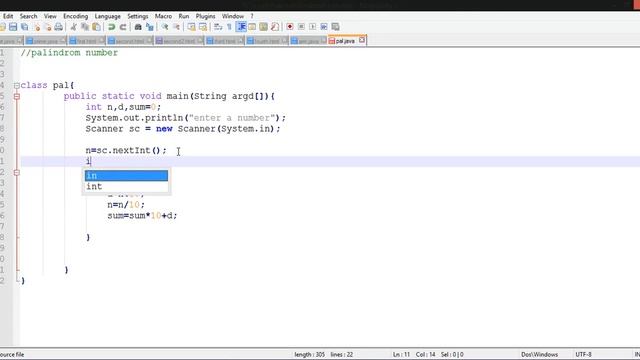The height and width of the screenshot is (360, 640).
Task: Click the length : 305 status entry
Action: tap(310, 354)
